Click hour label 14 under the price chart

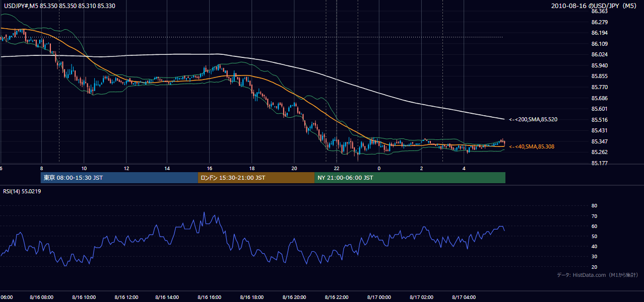tap(168, 168)
